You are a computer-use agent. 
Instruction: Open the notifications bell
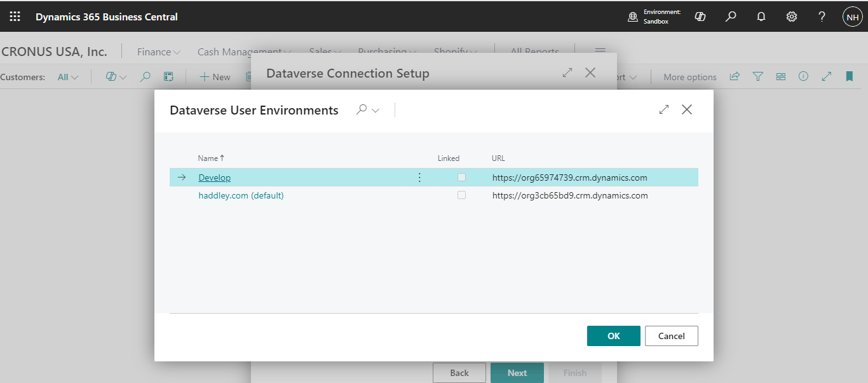click(761, 17)
